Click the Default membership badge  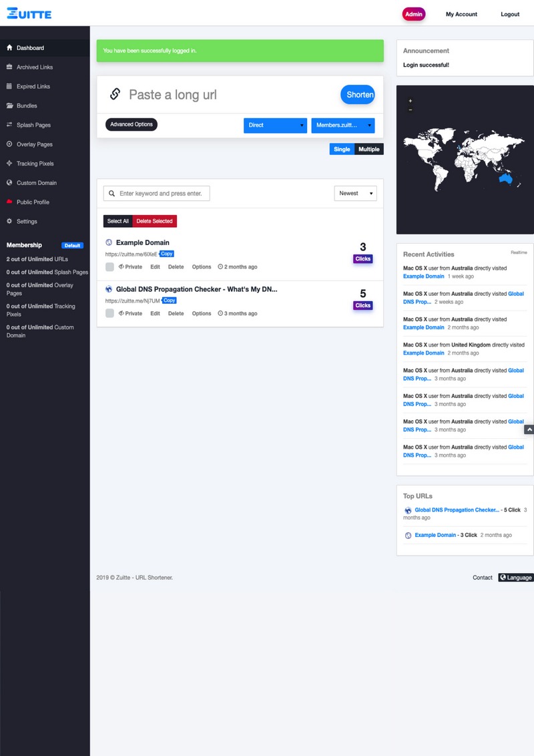click(x=72, y=245)
